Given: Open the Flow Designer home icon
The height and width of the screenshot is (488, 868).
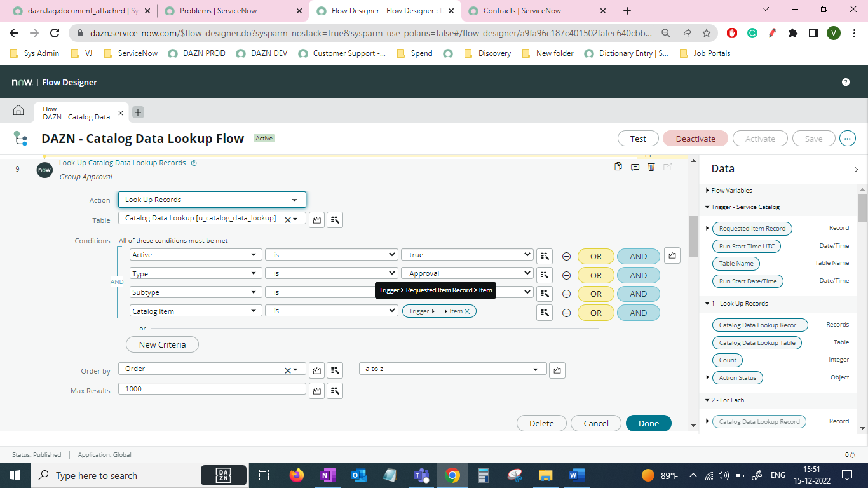Looking at the screenshot, I should [18, 111].
